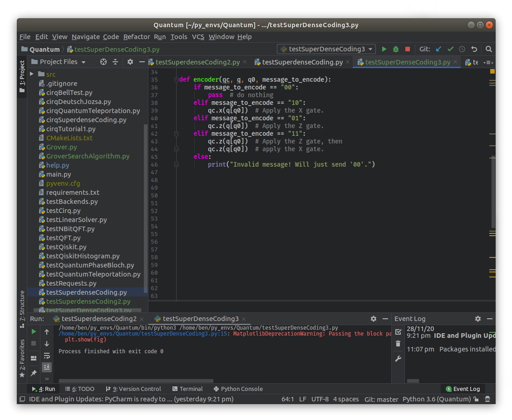The width and height of the screenshot is (512, 420).
Task: Open Event Log settings gear
Action: 478,319
